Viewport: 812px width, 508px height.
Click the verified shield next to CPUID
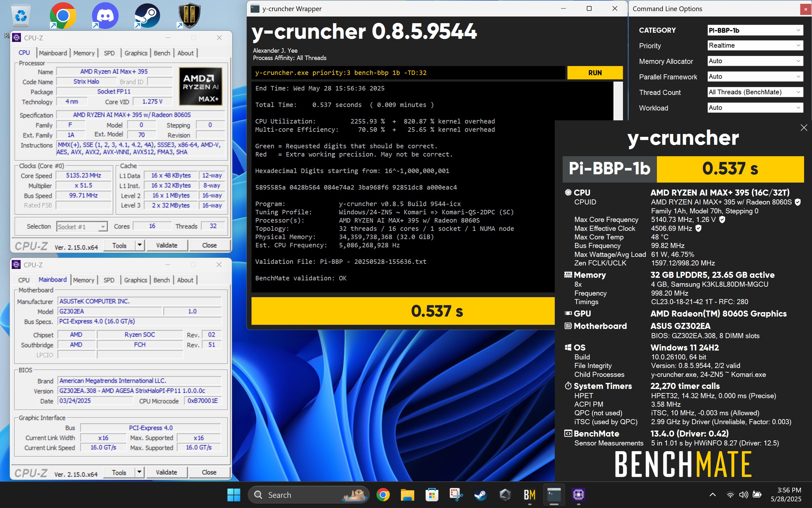[x=798, y=202]
